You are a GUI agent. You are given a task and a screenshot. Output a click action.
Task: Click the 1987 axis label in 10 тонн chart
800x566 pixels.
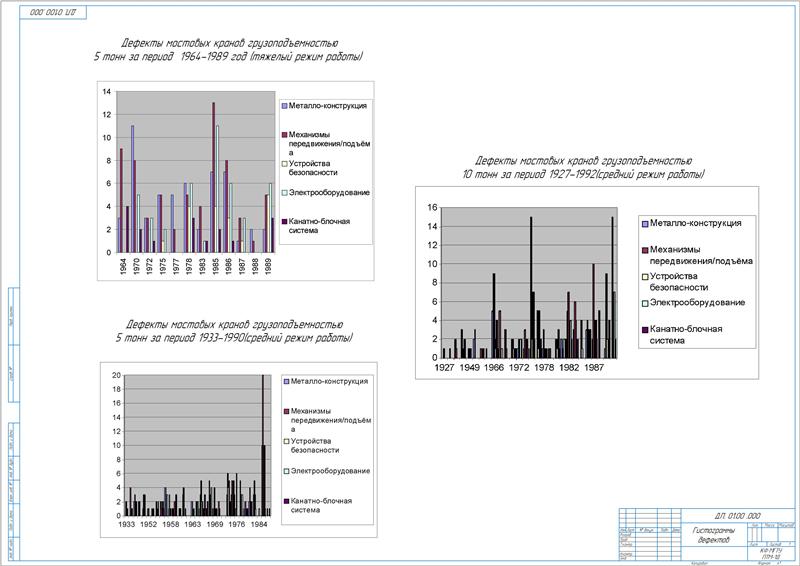(594, 367)
